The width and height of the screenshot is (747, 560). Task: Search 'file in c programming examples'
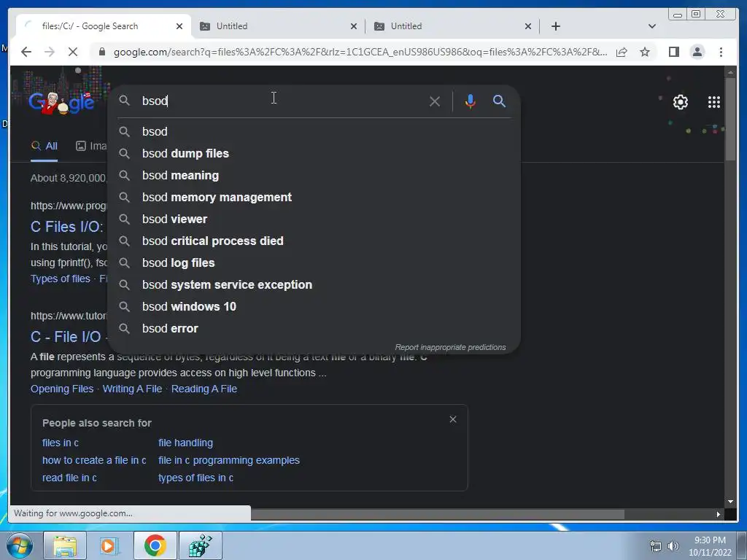[x=228, y=461]
